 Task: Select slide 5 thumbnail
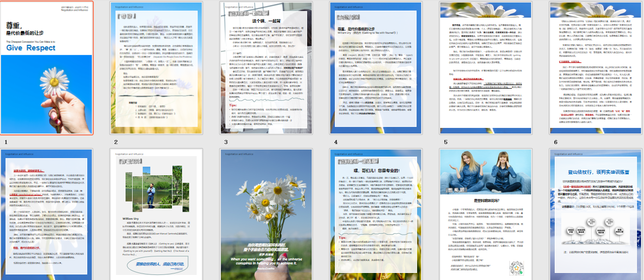click(485, 68)
